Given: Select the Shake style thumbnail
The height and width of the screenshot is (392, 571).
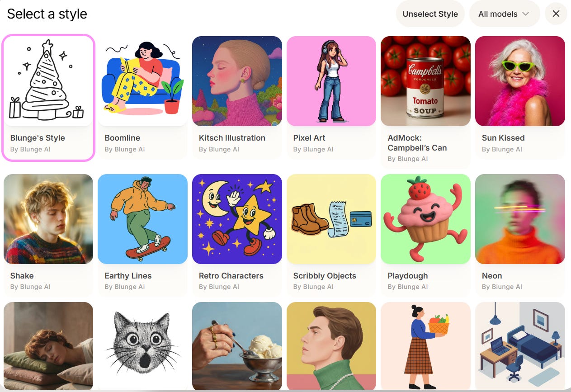Looking at the screenshot, I should 48,219.
